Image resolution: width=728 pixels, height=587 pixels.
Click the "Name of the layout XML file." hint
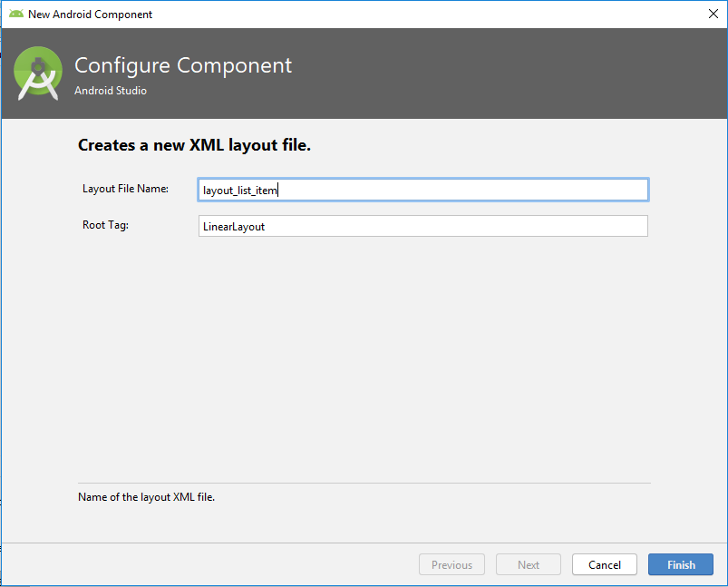coord(146,497)
